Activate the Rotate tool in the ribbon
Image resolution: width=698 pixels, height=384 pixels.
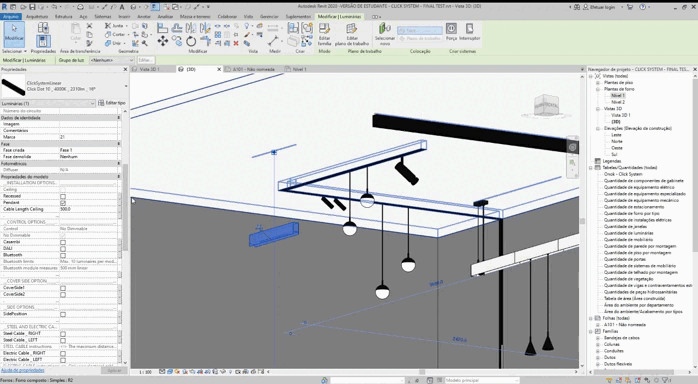pos(191,41)
